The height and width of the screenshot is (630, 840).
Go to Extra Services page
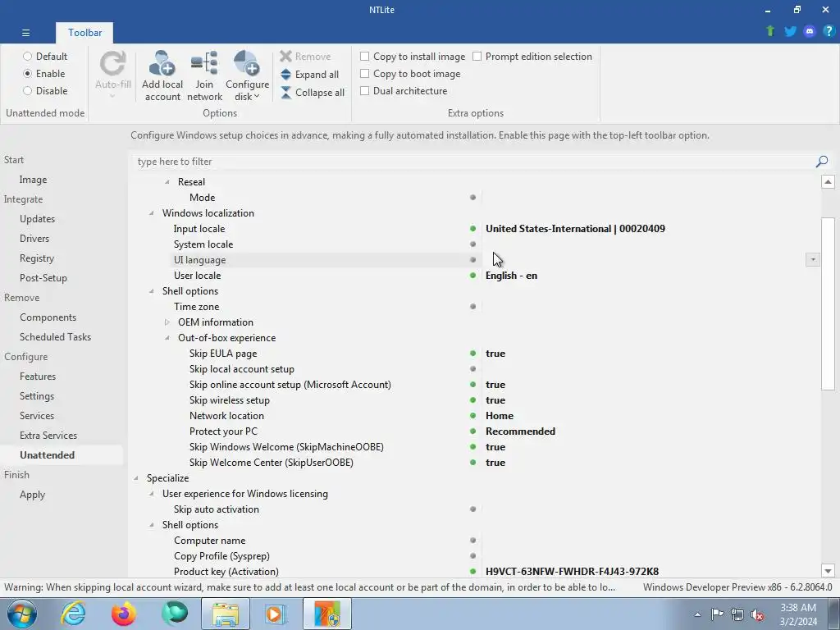coord(48,436)
